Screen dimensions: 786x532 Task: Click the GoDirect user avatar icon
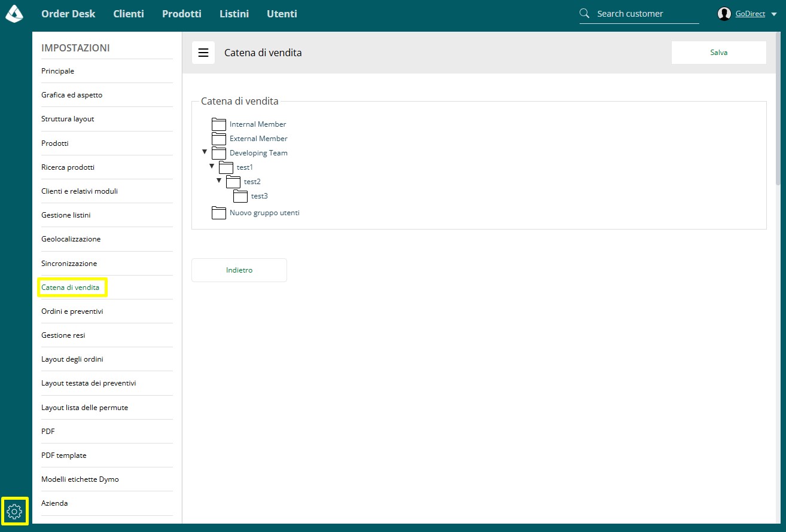click(x=724, y=14)
